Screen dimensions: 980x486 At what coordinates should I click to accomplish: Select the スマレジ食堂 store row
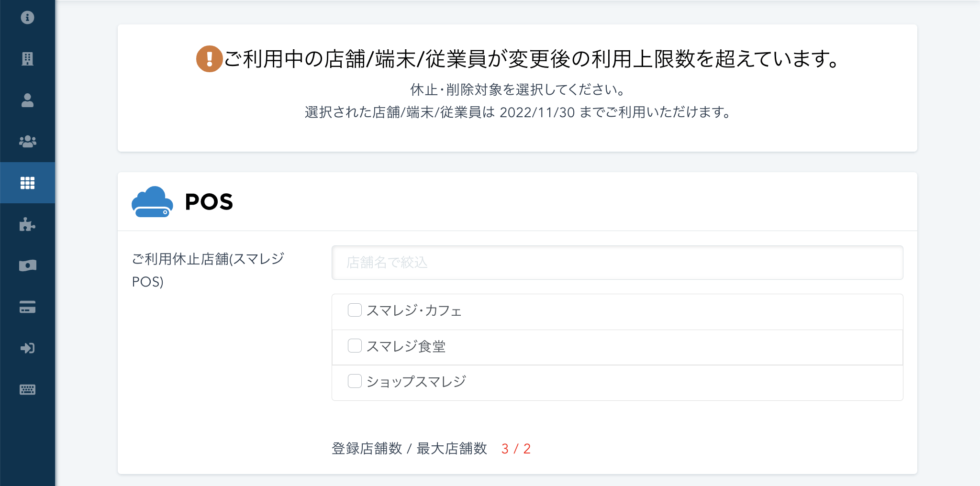(x=617, y=346)
